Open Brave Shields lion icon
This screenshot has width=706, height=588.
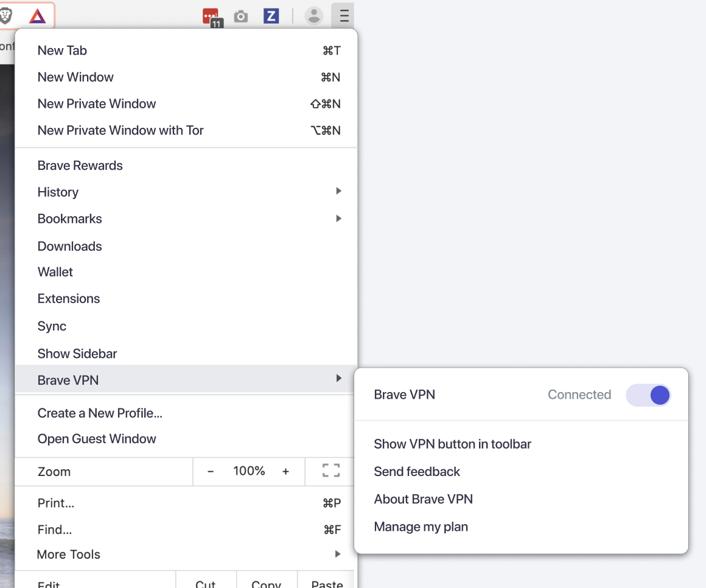[6, 16]
